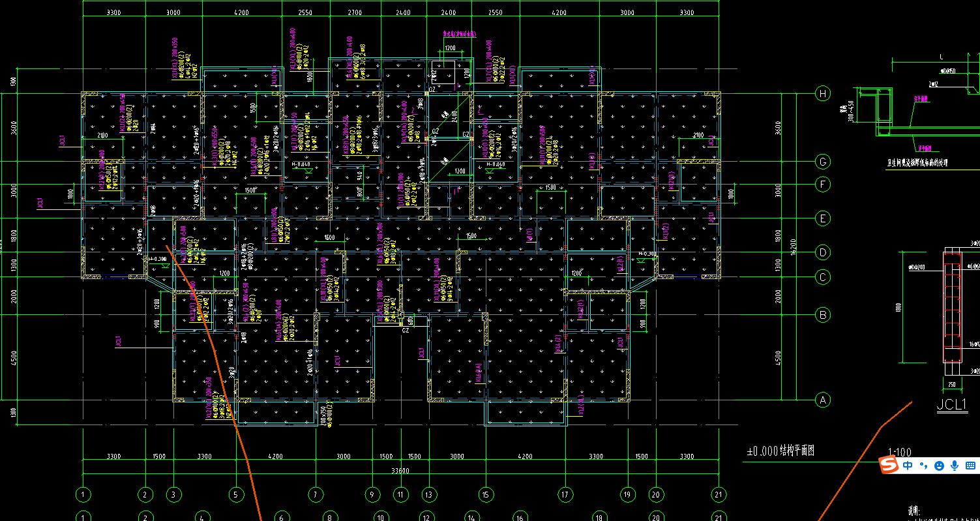Select axis bubble 7 in the bottom row
Viewport: 980px width, 521px height.
pyautogui.click(x=316, y=495)
